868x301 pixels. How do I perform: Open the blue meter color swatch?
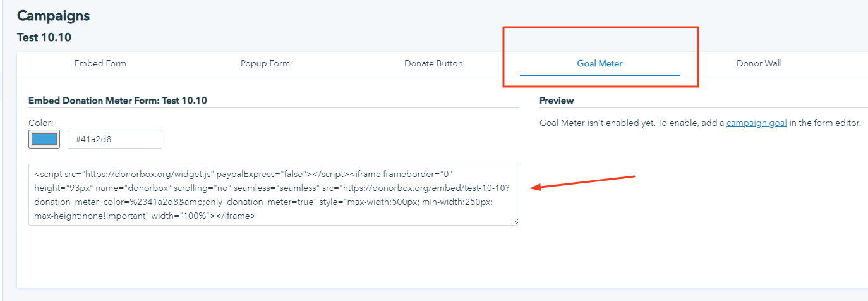[x=44, y=139]
